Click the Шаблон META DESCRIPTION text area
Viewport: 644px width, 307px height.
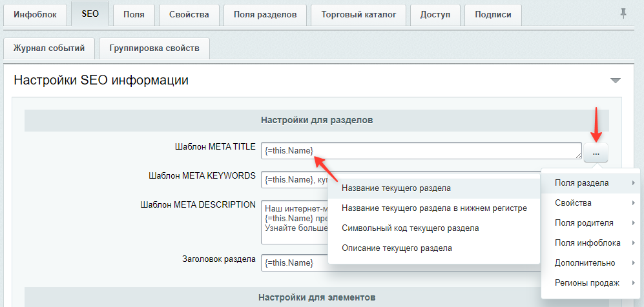pyautogui.click(x=295, y=222)
